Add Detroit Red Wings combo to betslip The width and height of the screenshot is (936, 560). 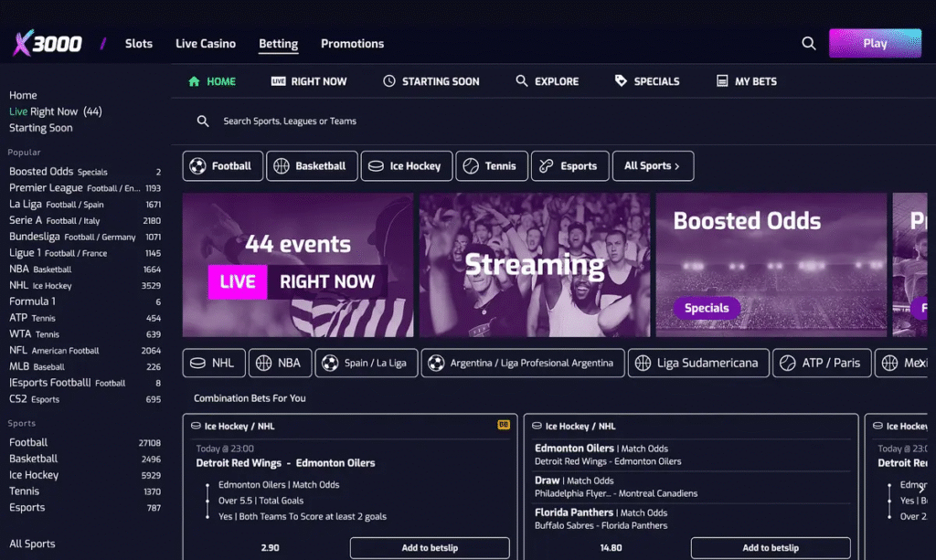(x=429, y=548)
